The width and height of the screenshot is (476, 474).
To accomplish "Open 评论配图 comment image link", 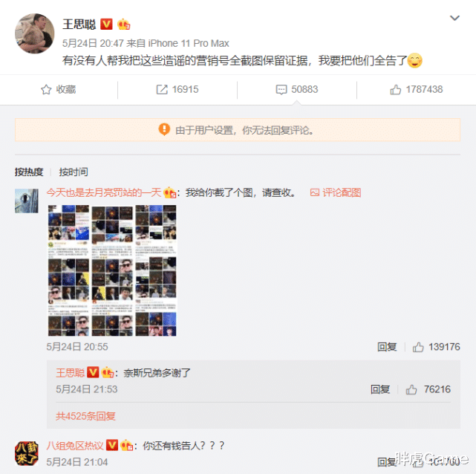I will pos(336,192).
